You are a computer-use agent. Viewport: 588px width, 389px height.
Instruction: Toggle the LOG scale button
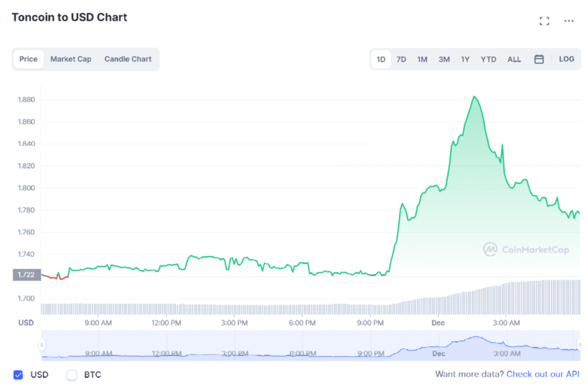(566, 59)
